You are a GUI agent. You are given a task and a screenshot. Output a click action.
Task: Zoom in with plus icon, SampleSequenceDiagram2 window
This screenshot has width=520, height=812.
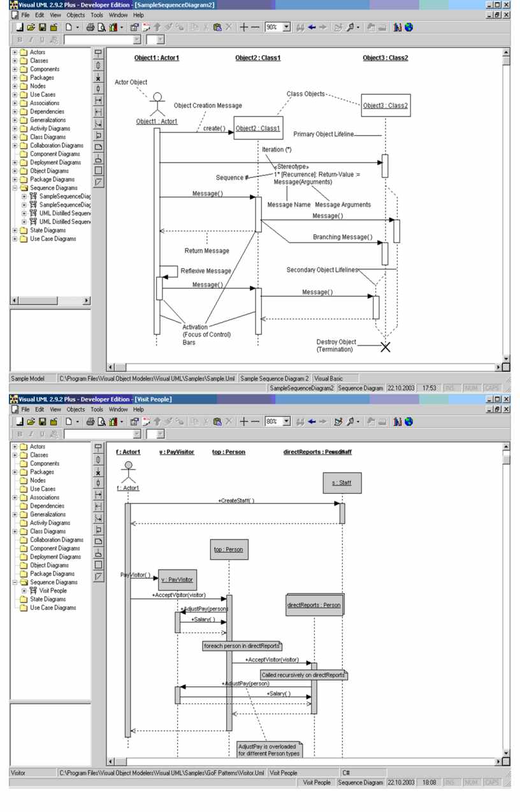pos(243,27)
